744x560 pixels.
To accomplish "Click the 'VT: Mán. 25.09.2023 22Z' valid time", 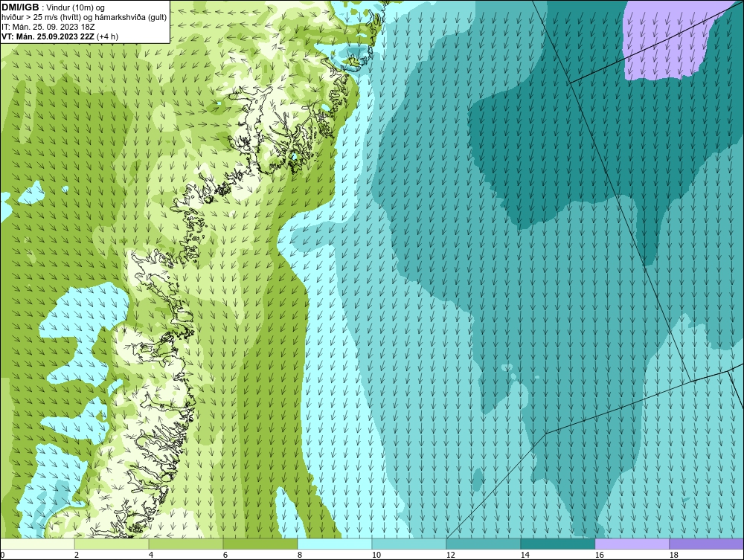I will coord(48,36).
